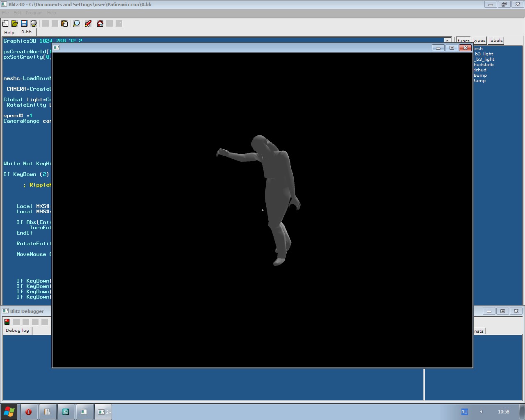Select the 0.bb file tab
This screenshot has width=525, height=420.
[26, 32]
